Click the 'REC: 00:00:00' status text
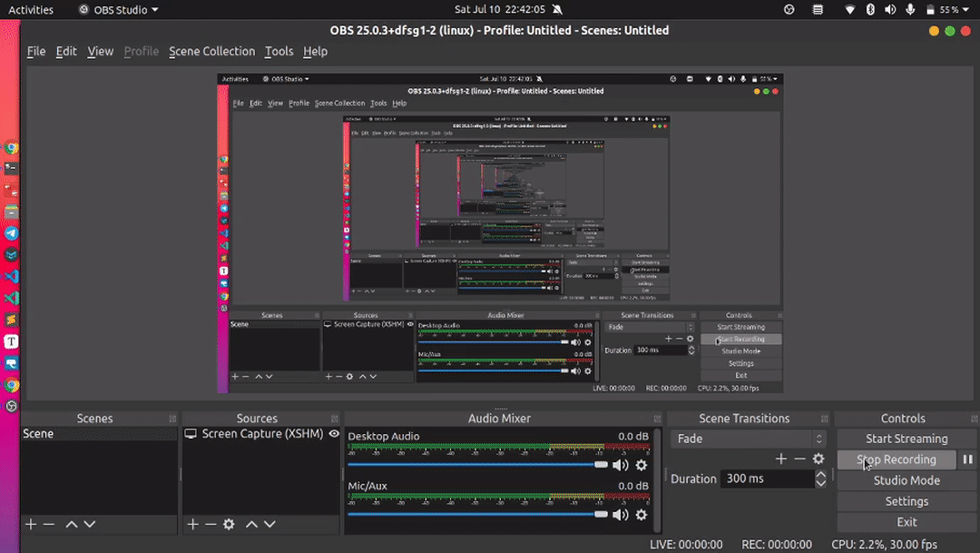The width and height of the screenshot is (980, 553). tap(777, 545)
